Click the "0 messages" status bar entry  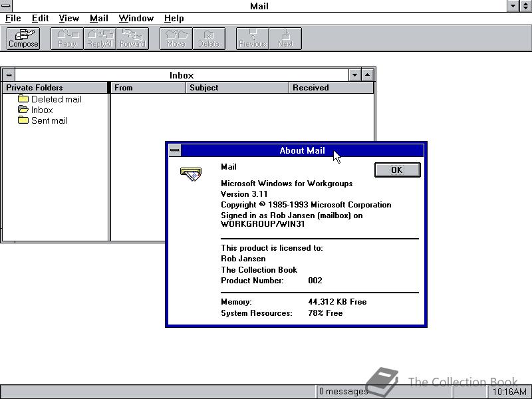tap(344, 392)
